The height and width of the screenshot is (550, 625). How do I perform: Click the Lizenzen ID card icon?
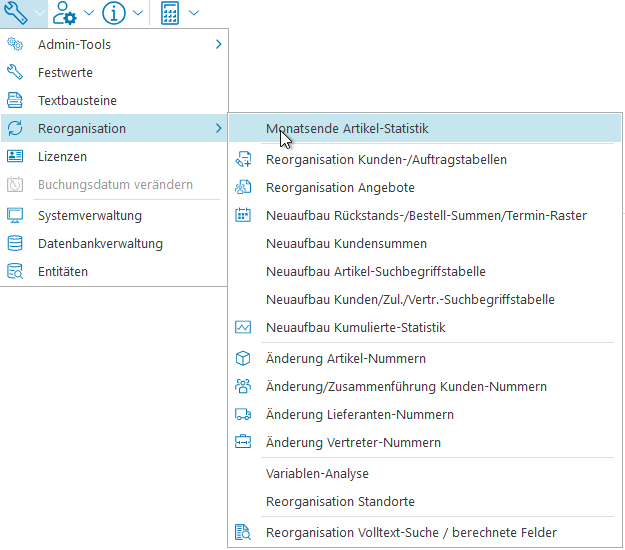(x=15, y=156)
